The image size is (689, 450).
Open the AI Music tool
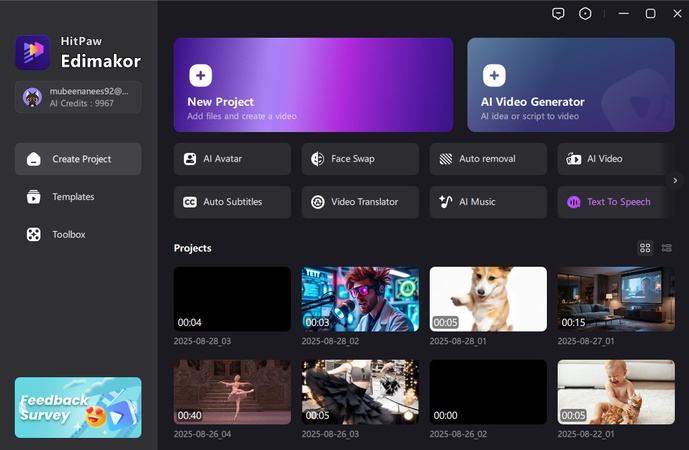pos(488,202)
